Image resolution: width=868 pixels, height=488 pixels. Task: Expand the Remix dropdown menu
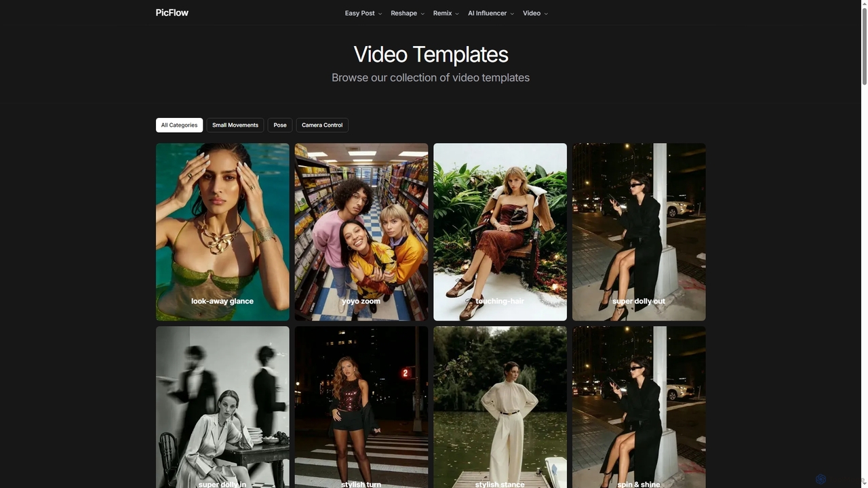point(446,14)
